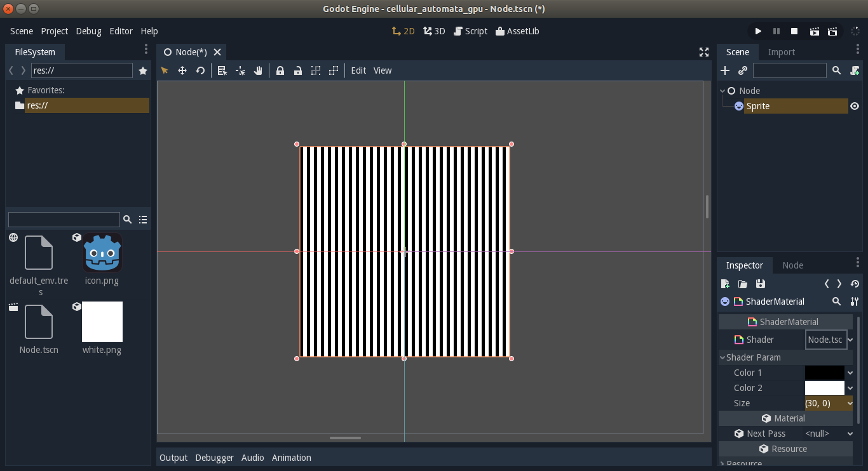The height and width of the screenshot is (471, 868).
Task: Open the Debugger bottom panel
Action: tap(214, 458)
